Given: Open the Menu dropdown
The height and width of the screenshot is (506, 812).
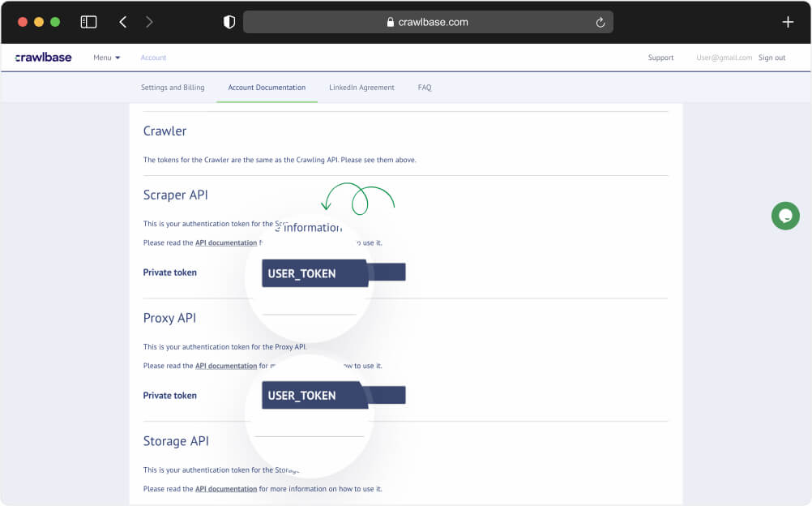Looking at the screenshot, I should 105,57.
